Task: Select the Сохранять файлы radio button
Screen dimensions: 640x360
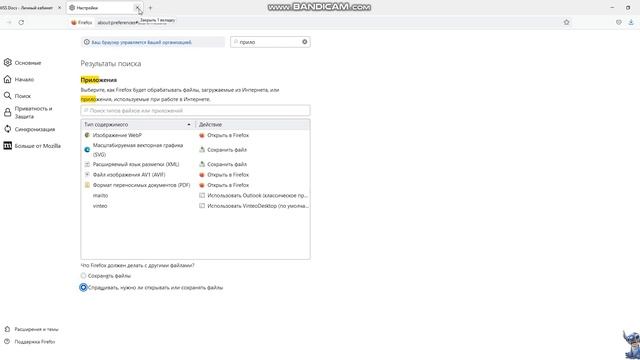Action: pos(83,276)
